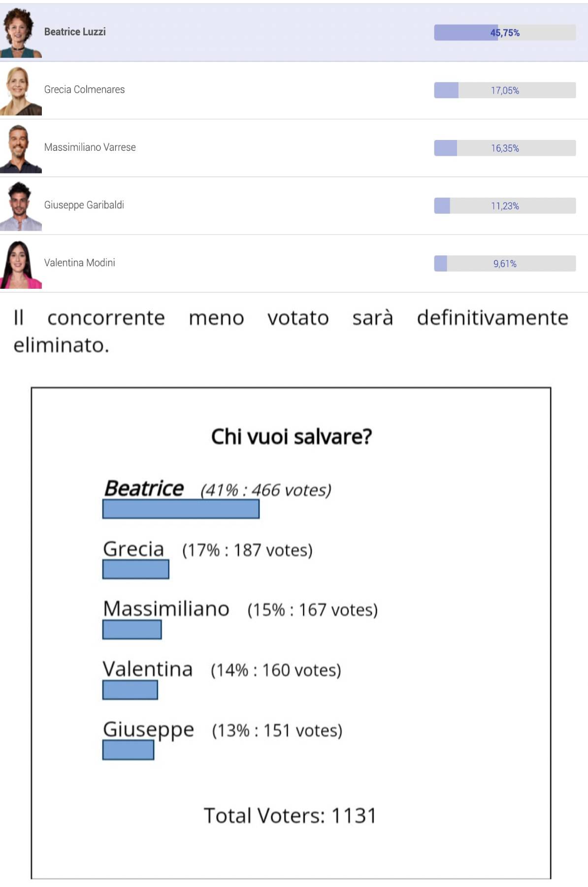Click Massimiliano Varrese's profile photo
The width and height of the screenshot is (588, 887).
(x=21, y=148)
